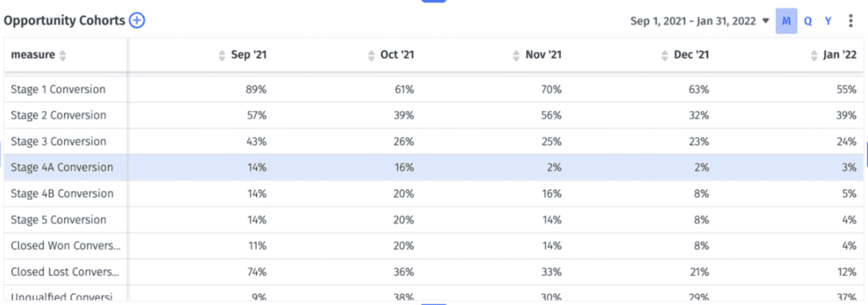Screen dimensions: 868x305
Task: Click the Closed Won Conversion row label
Action: click(65, 246)
